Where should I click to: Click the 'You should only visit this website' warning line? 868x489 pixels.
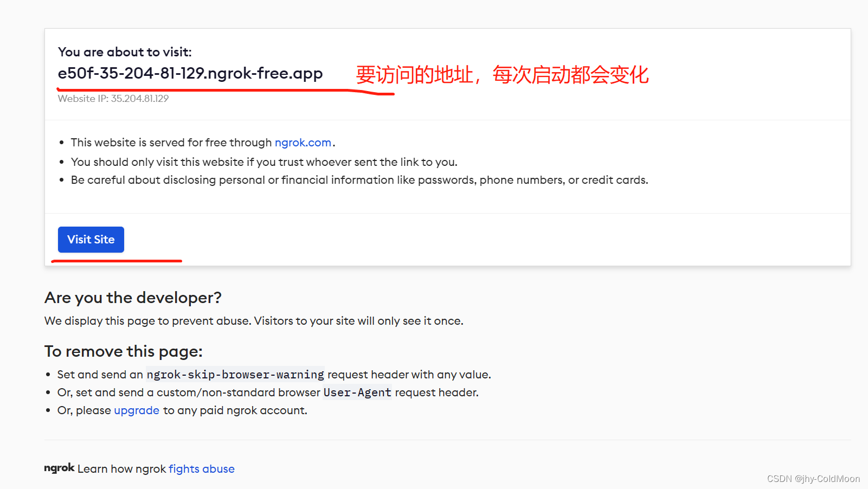pos(264,162)
